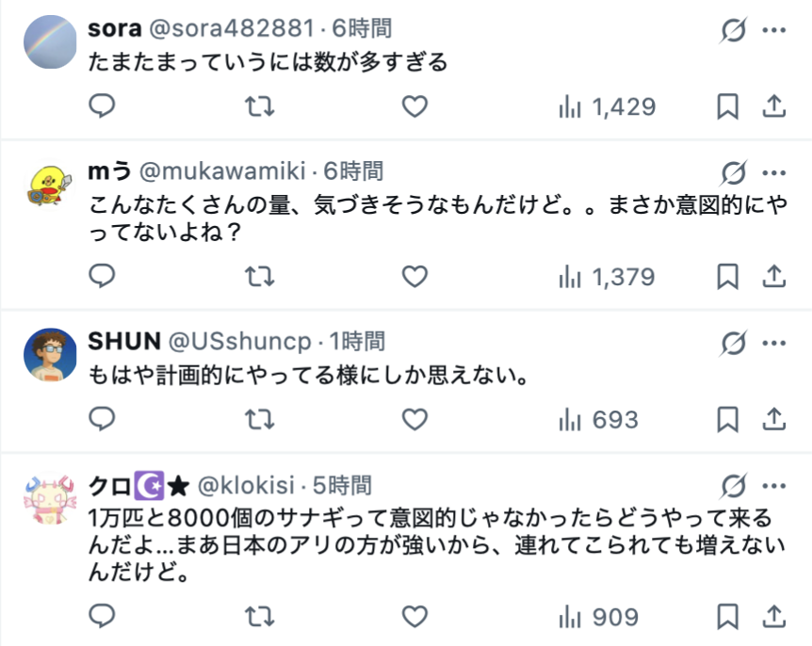Expand more menu on SHUN's tweet
Image resolution: width=812 pixels, height=646 pixels.
773,343
